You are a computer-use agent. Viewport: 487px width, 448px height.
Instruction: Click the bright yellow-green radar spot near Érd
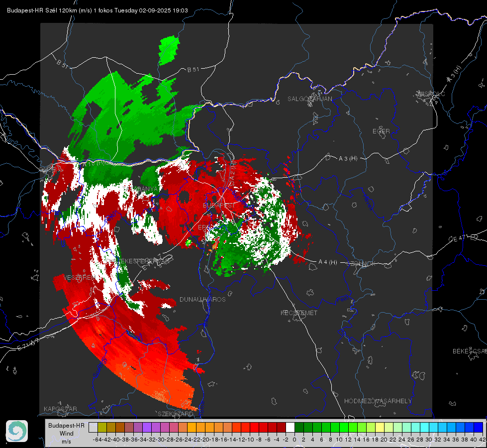pyautogui.click(x=189, y=242)
